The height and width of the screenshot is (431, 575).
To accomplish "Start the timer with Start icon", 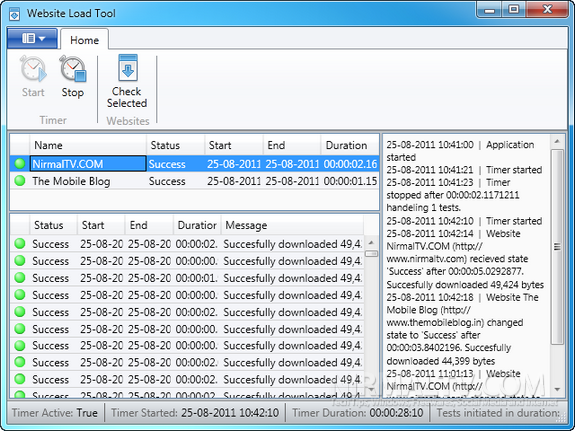I will [33, 76].
